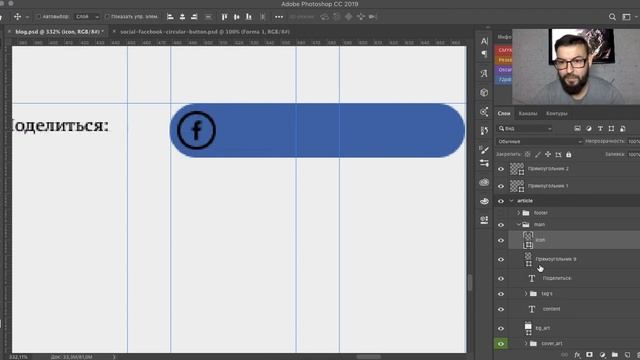Select the Move tool icon in options bar

pyautogui.click(x=18, y=17)
